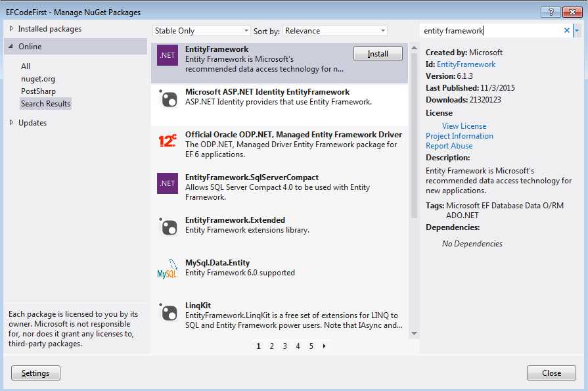
Task: Install the EntityFramework package
Action: (x=378, y=54)
